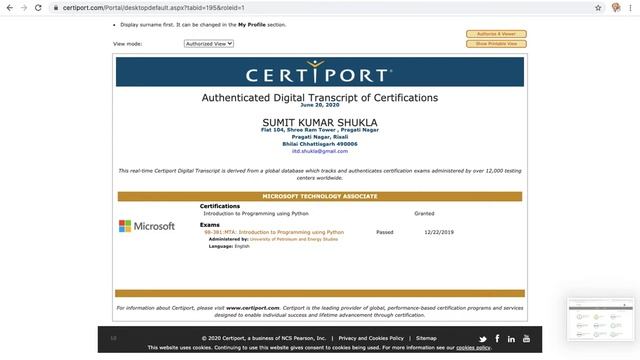Open the Privacy and Cookies Policy link

pos(371,338)
